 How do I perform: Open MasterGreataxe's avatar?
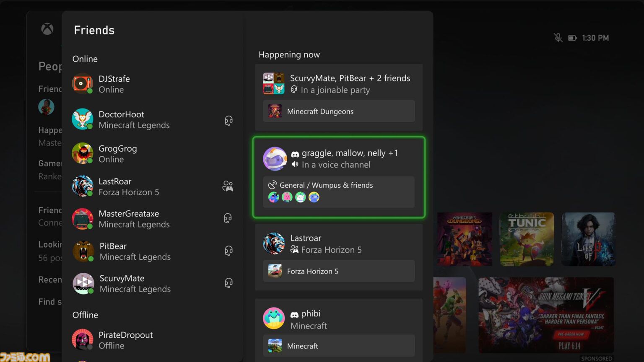tap(82, 218)
